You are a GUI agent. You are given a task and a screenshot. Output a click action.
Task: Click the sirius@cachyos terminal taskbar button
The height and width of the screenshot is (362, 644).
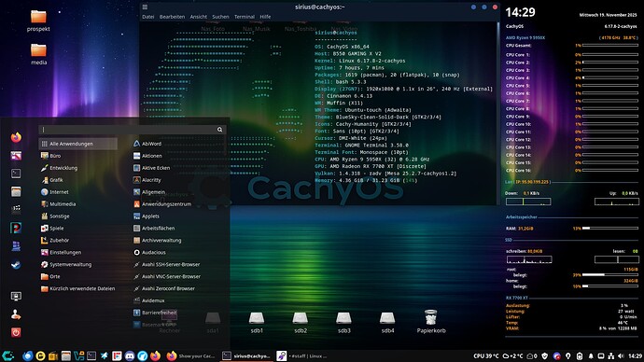(246, 355)
